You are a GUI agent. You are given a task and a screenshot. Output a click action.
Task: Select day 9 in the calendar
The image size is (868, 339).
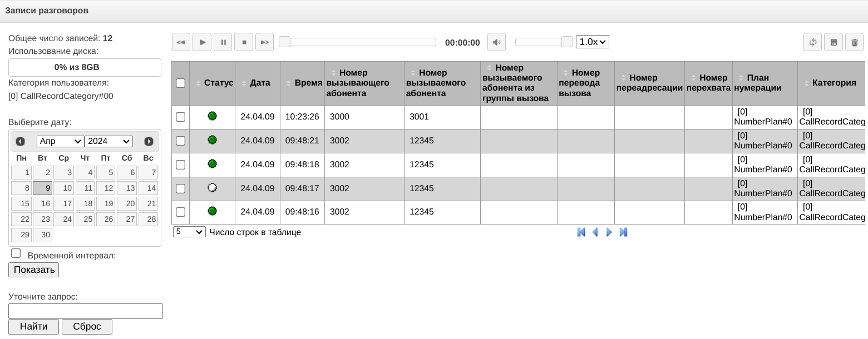(42, 188)
